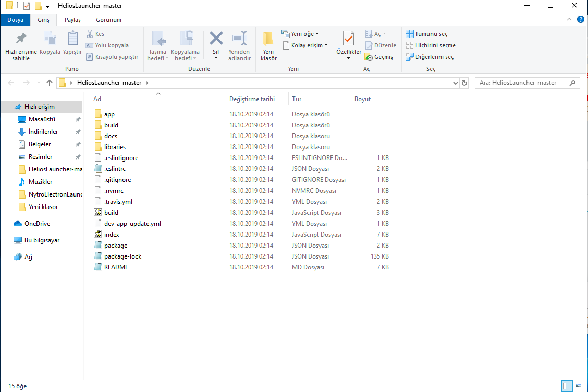This screenshot has height=392, width=588.
Task: Click the Aç (Open) ribbon button
Action: (375, 34)
